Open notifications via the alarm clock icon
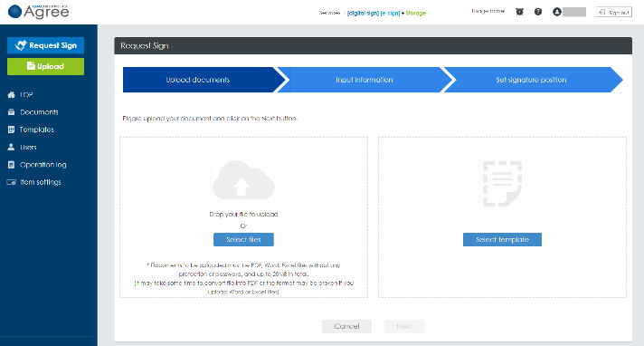This screenshot has width=644, height=346. coord(519,12)
